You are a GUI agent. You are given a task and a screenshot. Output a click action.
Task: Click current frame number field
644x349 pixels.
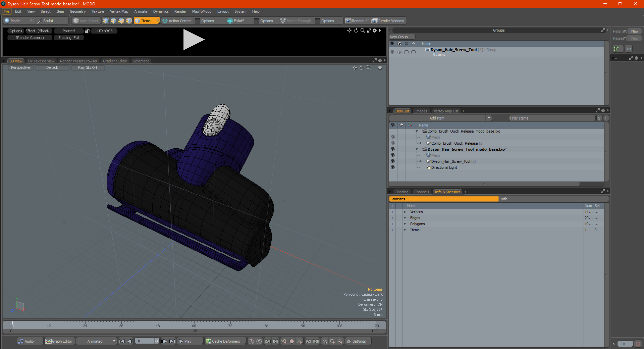pyautogui.click(x=145, y=341)
